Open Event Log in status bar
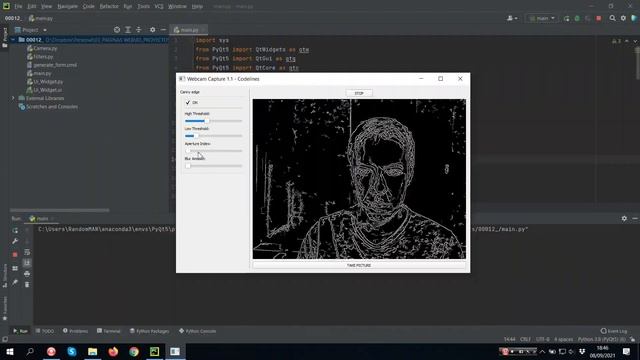Image resolution: width=640 pixels, height=360 pixels. click(613, 331)
